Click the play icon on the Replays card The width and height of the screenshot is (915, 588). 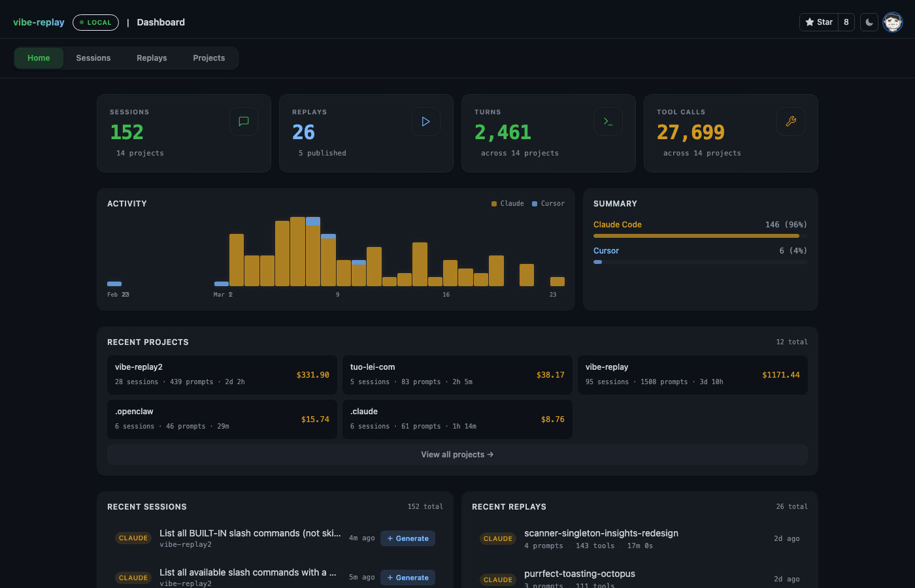[425, 122]
